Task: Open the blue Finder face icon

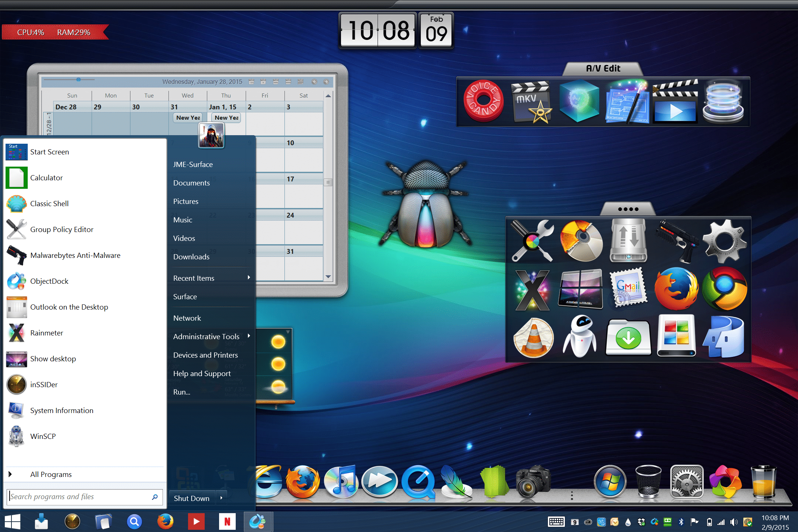Action: pos(724,337)
